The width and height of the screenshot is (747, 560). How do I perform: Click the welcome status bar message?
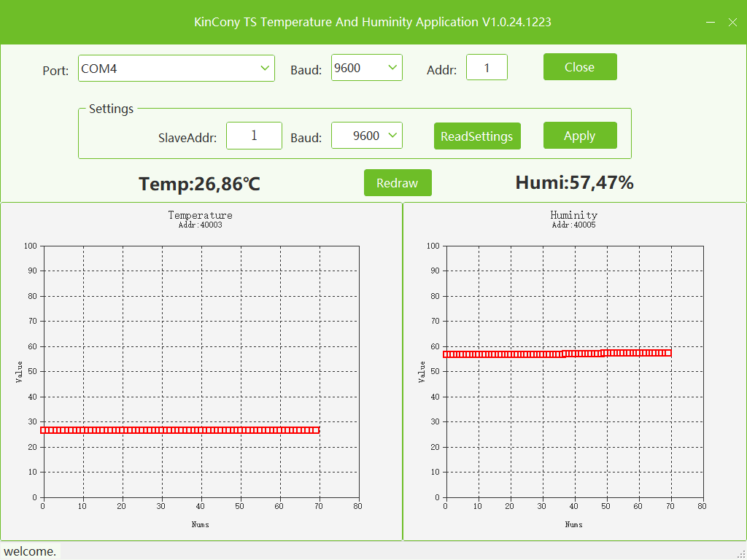click(x=31, y=551)
